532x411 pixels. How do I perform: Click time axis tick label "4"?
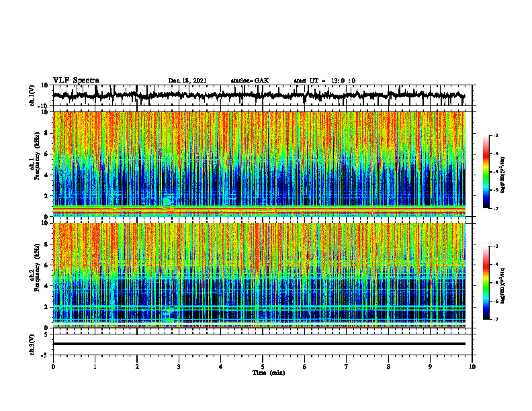click(x=221, y=367)
